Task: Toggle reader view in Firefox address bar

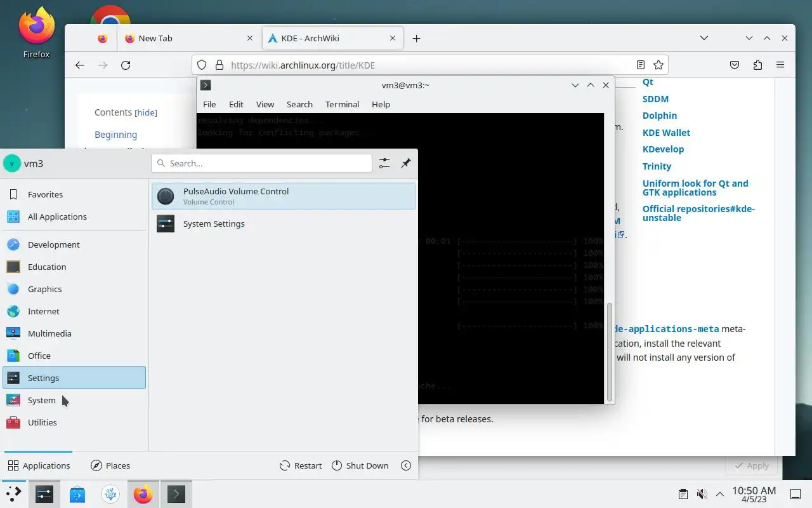Action: coord(641,65)
